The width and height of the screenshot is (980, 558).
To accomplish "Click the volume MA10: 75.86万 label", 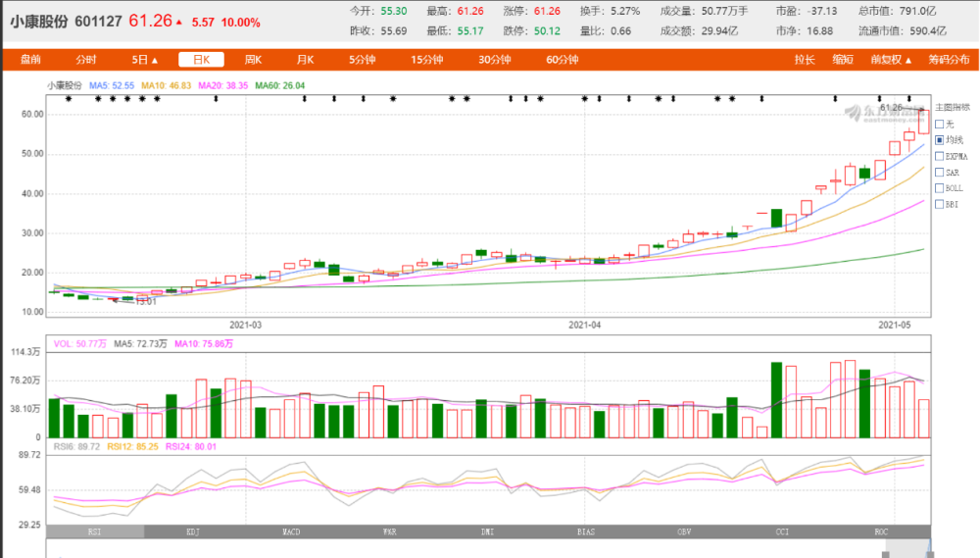I will coord(204,344).
